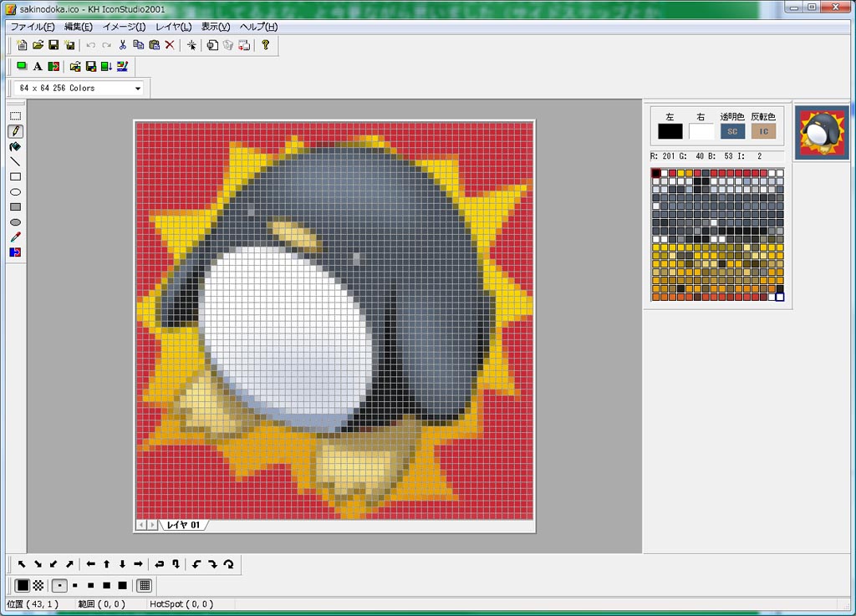This screenshot has width=856, height=616.
Task: Click the left (左) black color swatch
Action: tap(670, 131)
